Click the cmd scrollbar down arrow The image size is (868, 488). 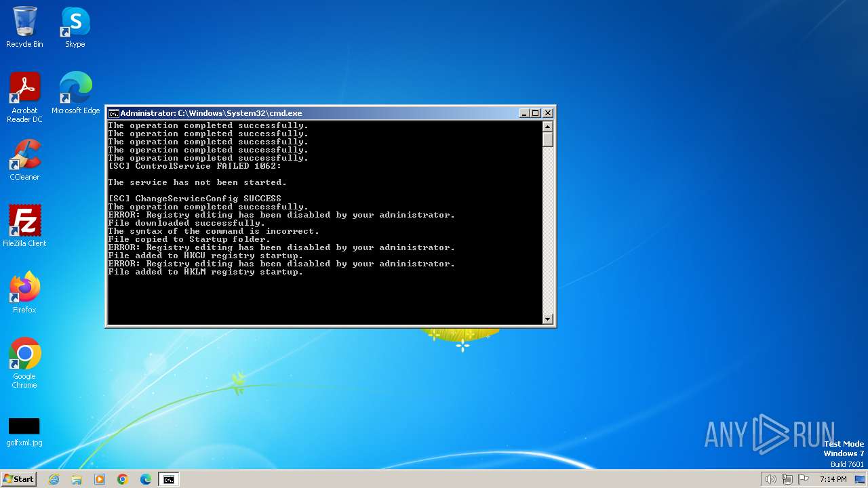coord(548,319)
